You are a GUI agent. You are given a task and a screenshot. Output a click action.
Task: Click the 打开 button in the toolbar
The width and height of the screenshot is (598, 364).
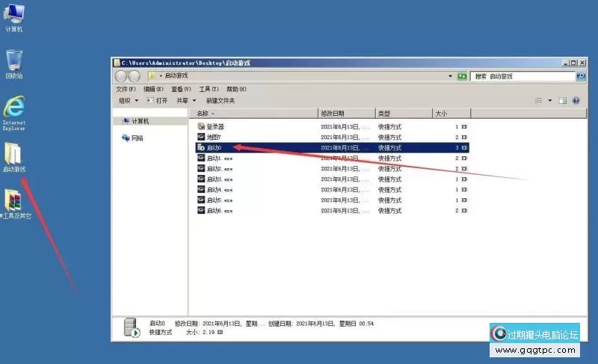coord(158,100)
